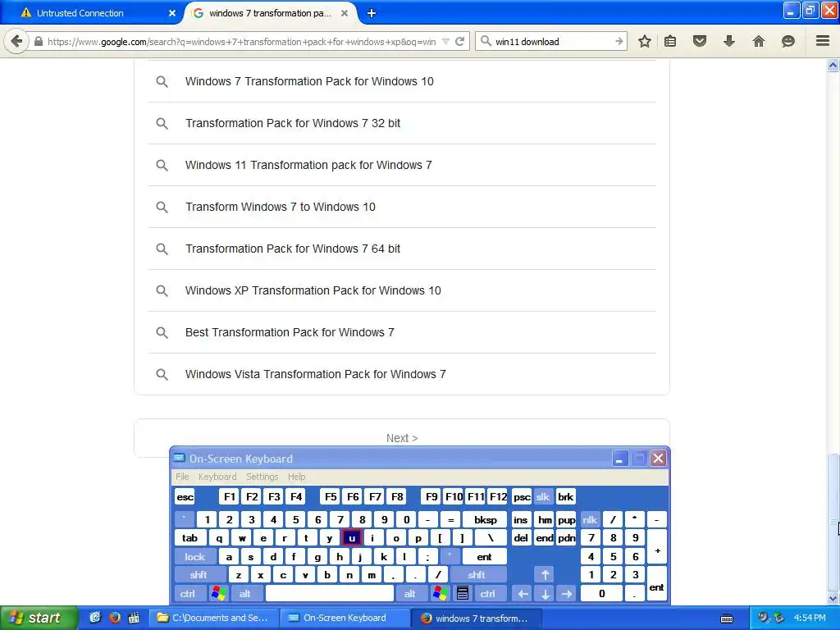Click the F5 key on the on-screen keyboard
The height and width of the screenshot is (630, 840).
pos(331,496)
